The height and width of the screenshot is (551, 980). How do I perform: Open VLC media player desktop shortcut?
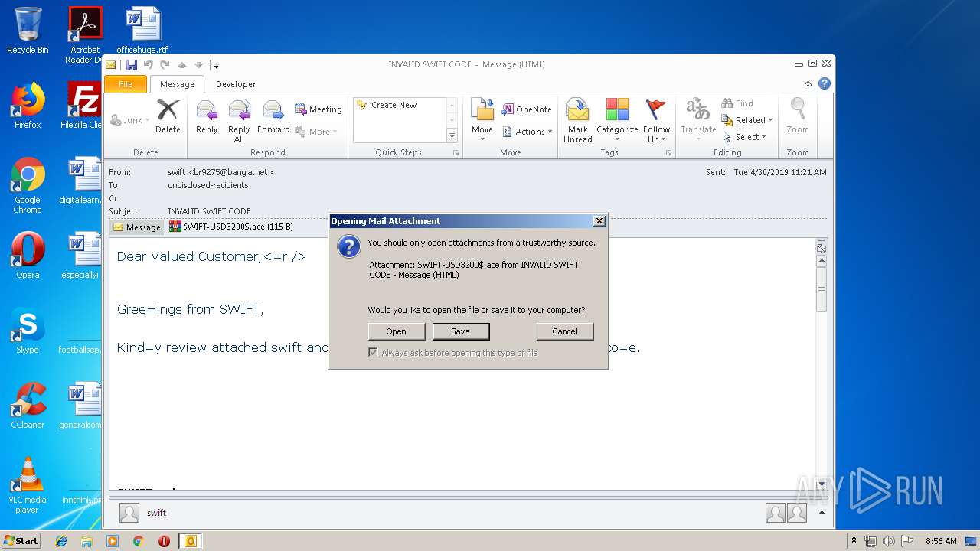pyautogui.click(x=28, y=485)
